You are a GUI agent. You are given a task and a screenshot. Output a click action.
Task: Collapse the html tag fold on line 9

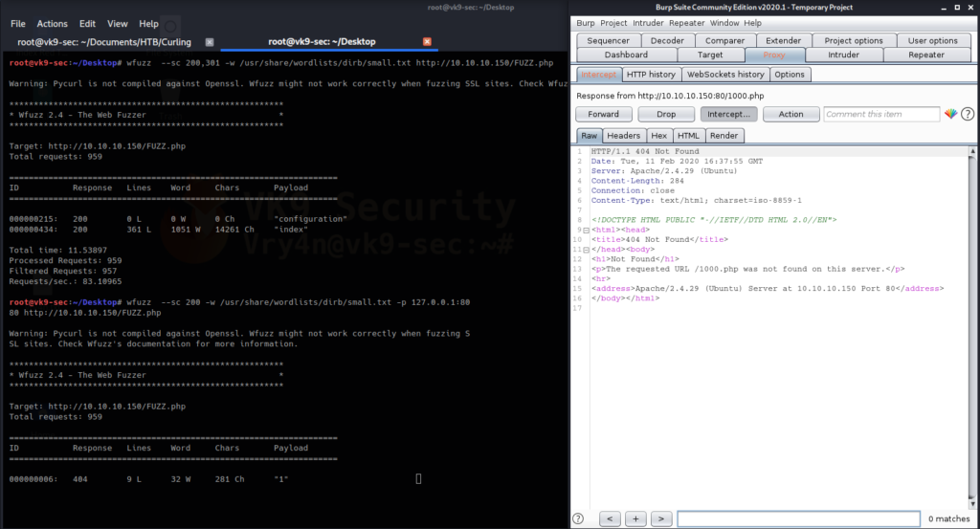[586, 230]
